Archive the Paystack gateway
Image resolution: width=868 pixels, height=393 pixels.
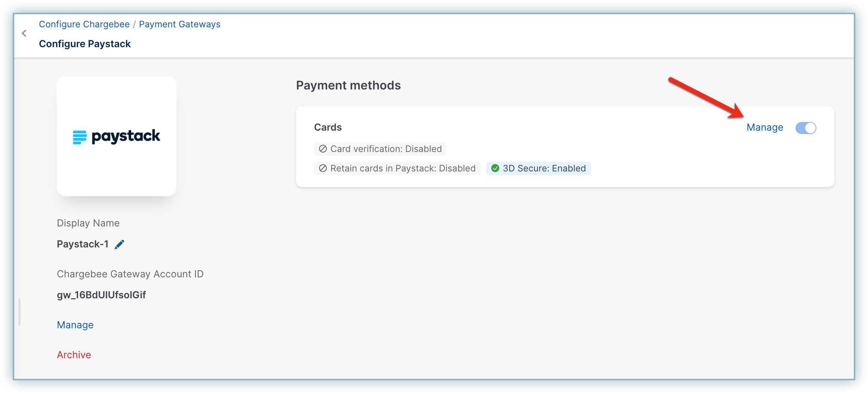(x=74, y=355)
